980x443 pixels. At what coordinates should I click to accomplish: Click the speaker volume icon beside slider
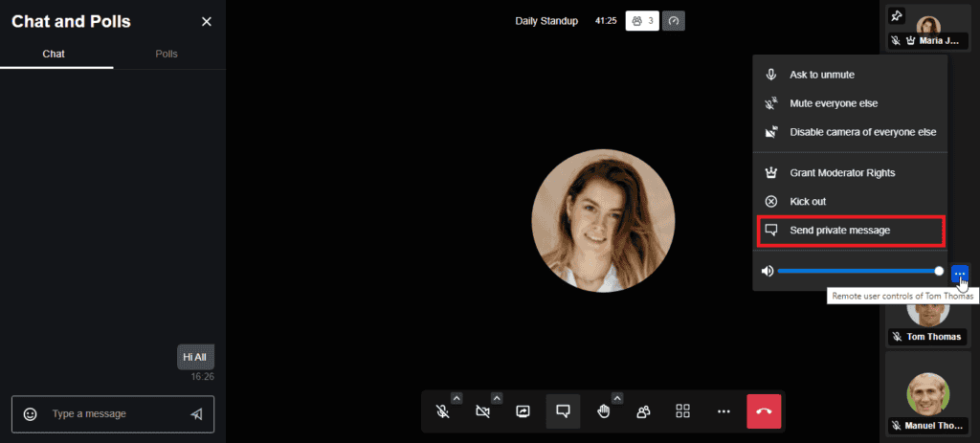(x=768, y=271)
